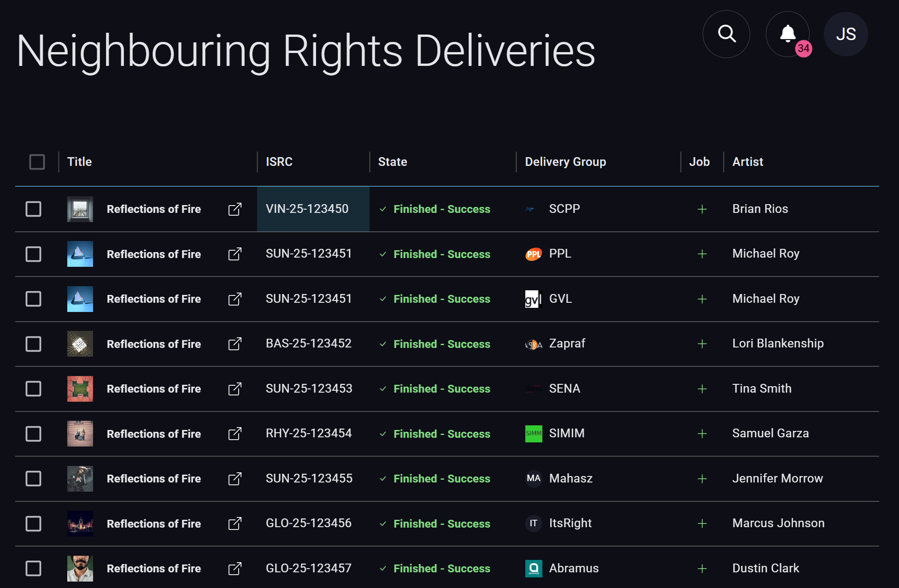This screenshot has height=588, width=899.
Task: Click cover thumbnail in Brian Rios row
Action: click(80, 209)
